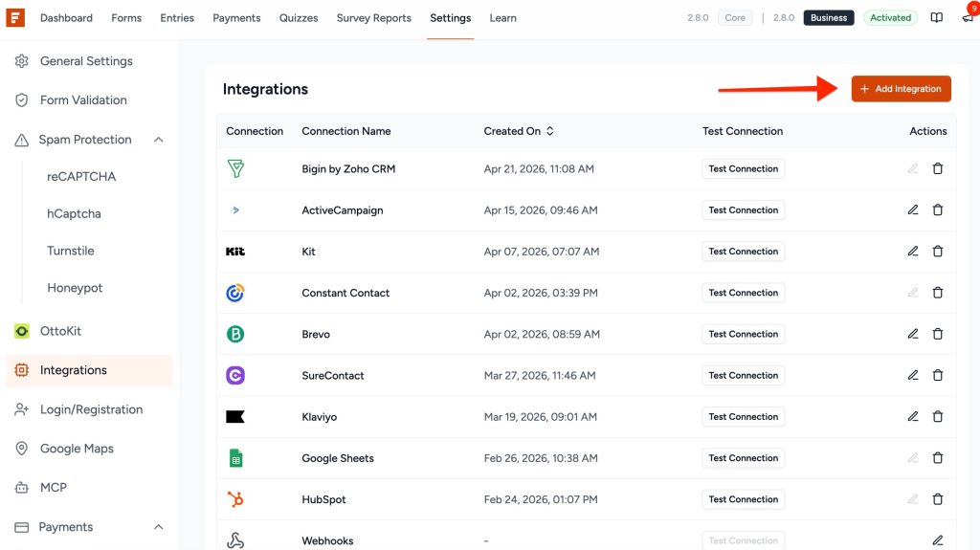Viewport: 980px width, 550px height.
Task: Open Login/Registration settings
Action: (89, 409)
